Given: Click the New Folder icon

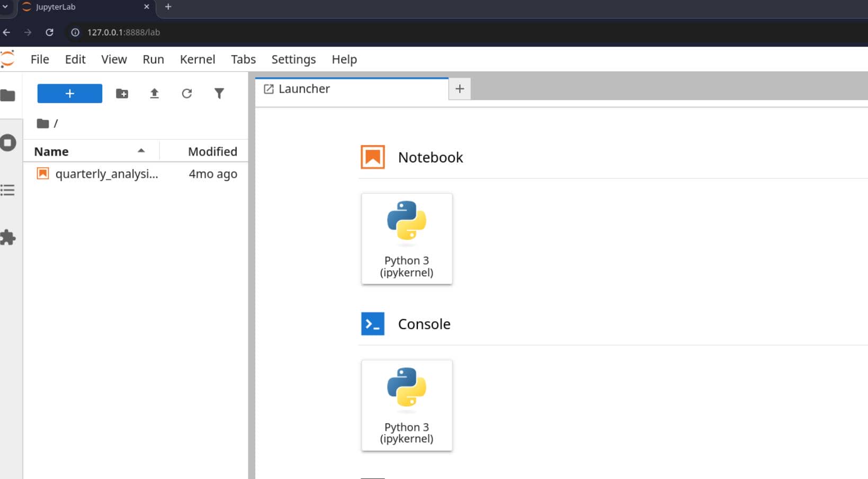Looking at the screenshot, I should (122, 94).
